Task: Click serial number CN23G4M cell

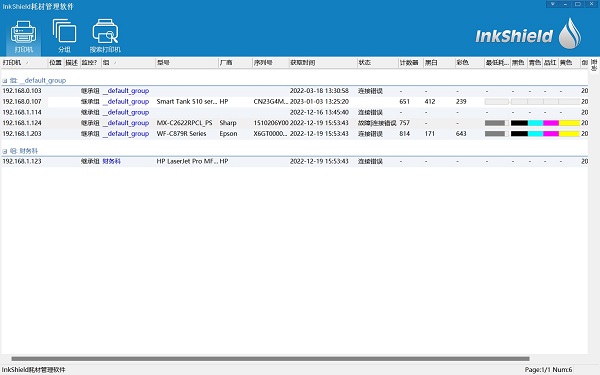Action: [x=271, y=102]
